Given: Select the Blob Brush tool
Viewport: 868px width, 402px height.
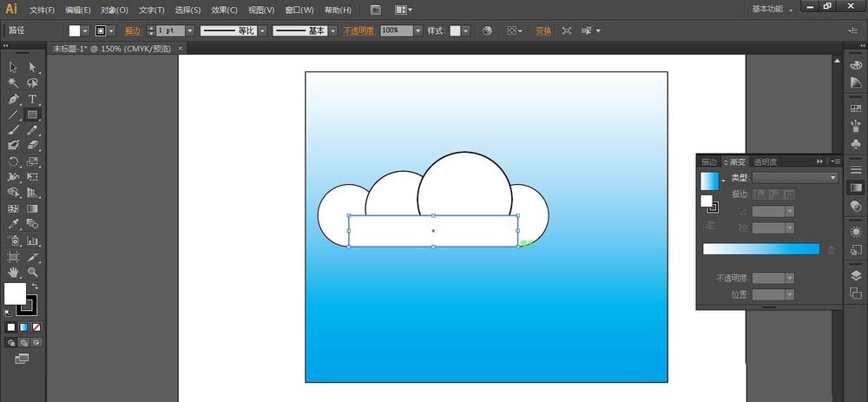Looking at the screenshot, I should [x=14, y=145].
